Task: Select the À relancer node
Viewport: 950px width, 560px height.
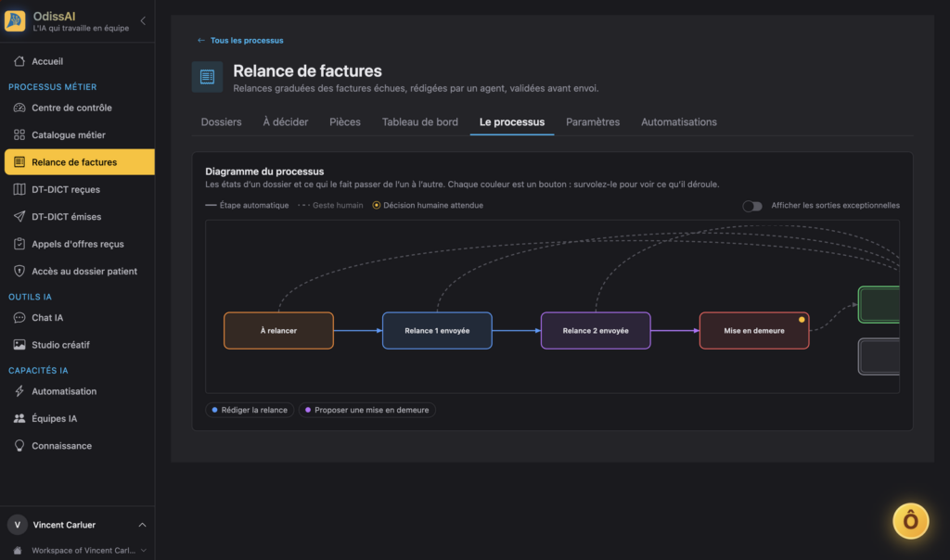Action: coord(278,331)
